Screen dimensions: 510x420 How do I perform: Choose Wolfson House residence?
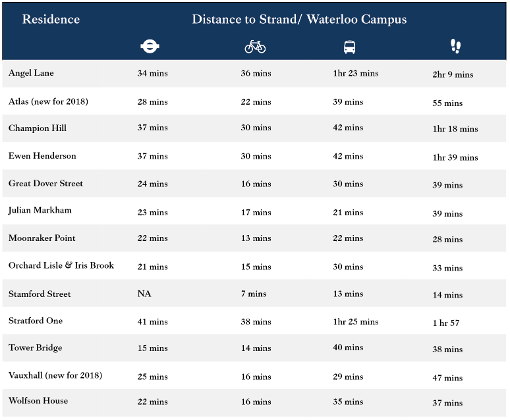[38, 401]
